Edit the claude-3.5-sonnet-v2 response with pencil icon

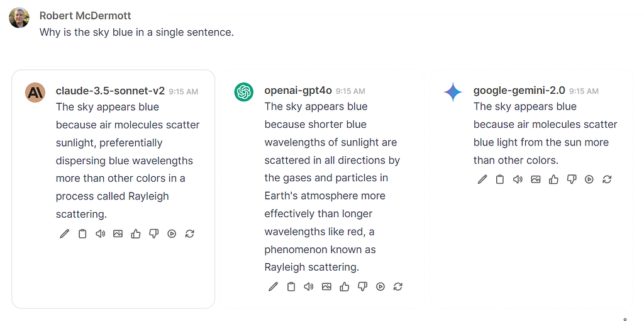click(65, 234)
